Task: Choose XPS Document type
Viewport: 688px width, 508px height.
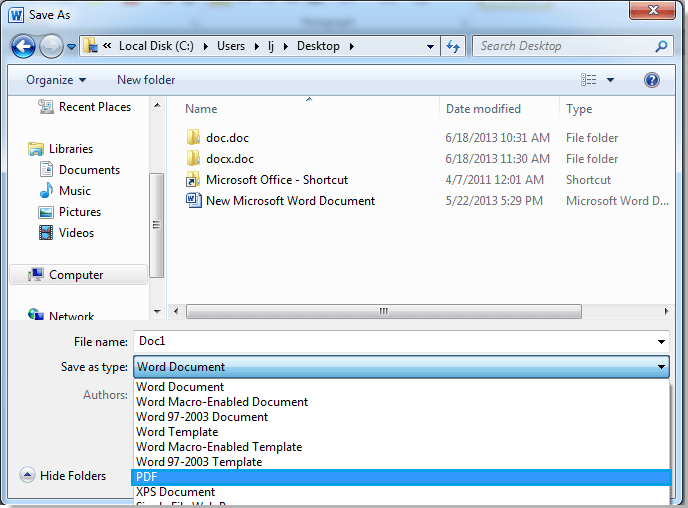Action: tap(401, 492)
